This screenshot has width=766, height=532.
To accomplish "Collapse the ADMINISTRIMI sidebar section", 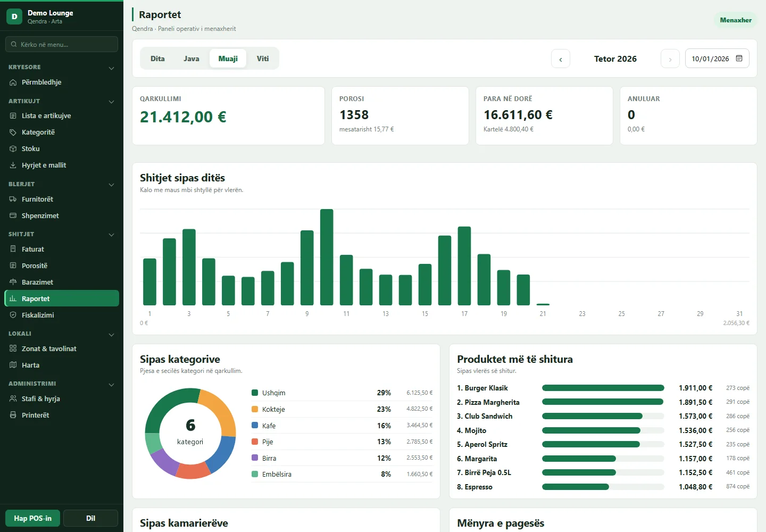I will tap(111, 385).
